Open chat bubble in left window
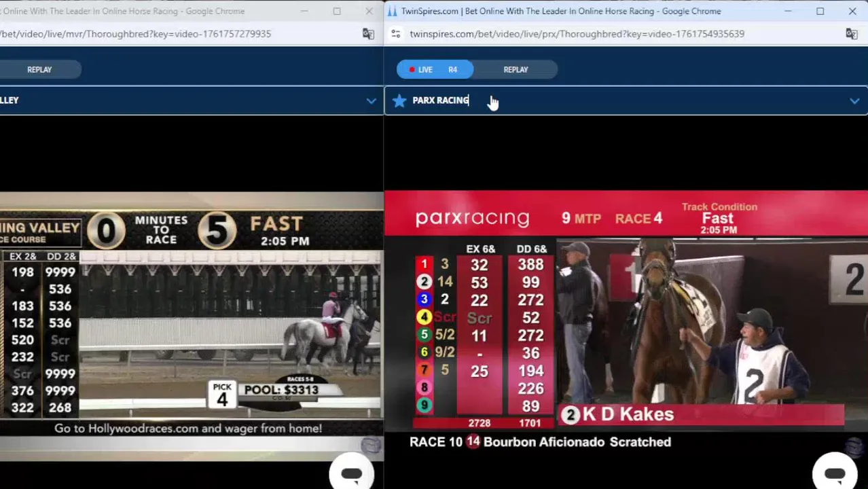Viewport: 868px width, 489px height. pos(351,473)
